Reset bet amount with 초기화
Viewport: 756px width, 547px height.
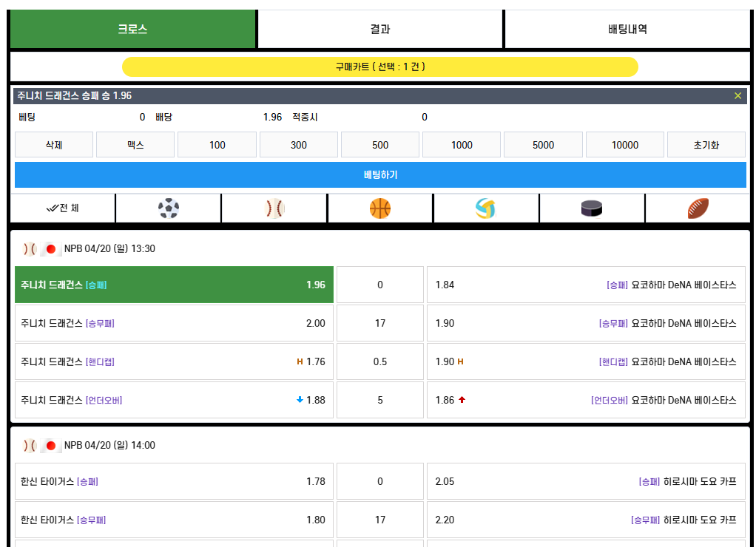click(706, 145)
